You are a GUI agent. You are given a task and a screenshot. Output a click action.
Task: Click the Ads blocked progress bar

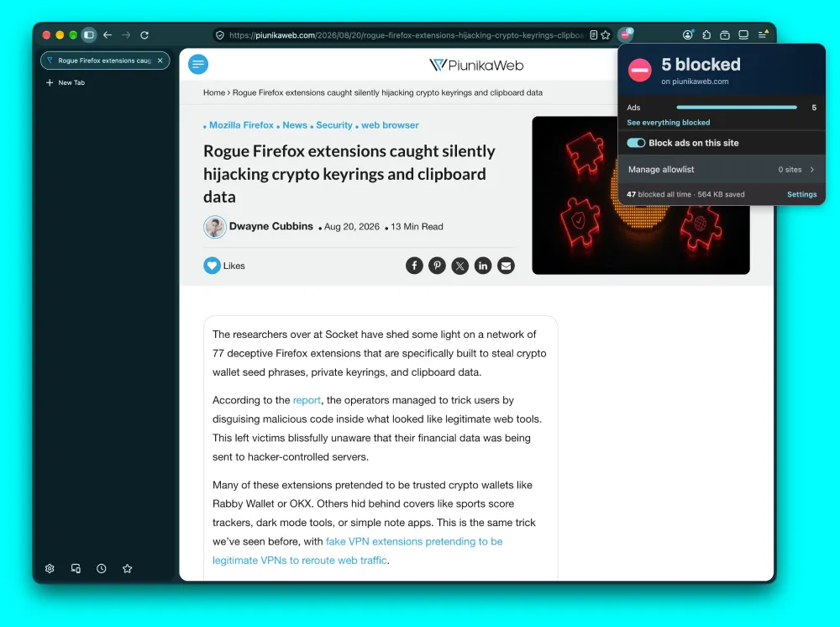click(x=737, y=108)
